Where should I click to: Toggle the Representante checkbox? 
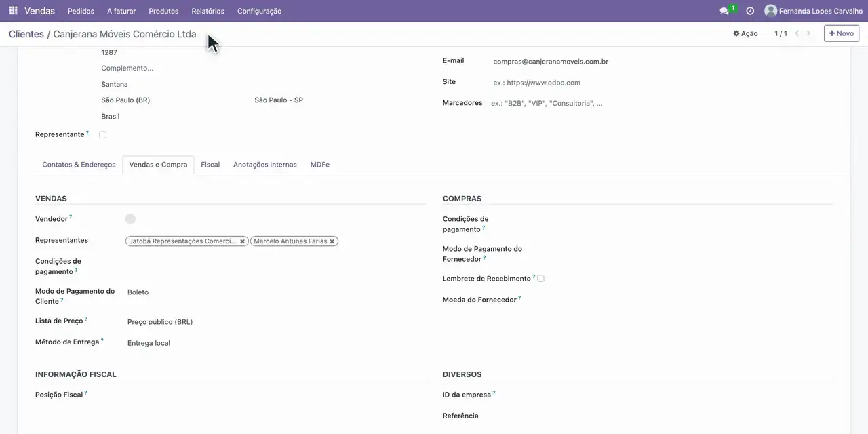point(103,135)
